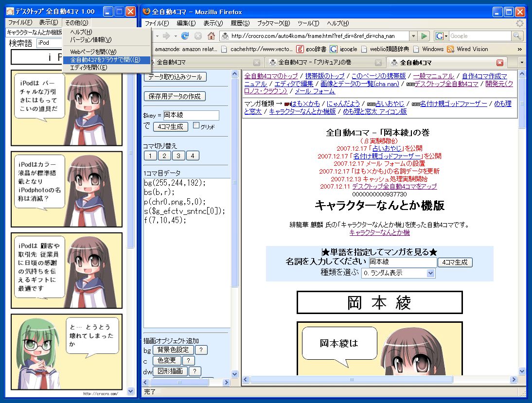The width and height of the screenshot is (532, 403).
Task: Open the 全自動4コマのトップ link
Action: tap(271, 76)
